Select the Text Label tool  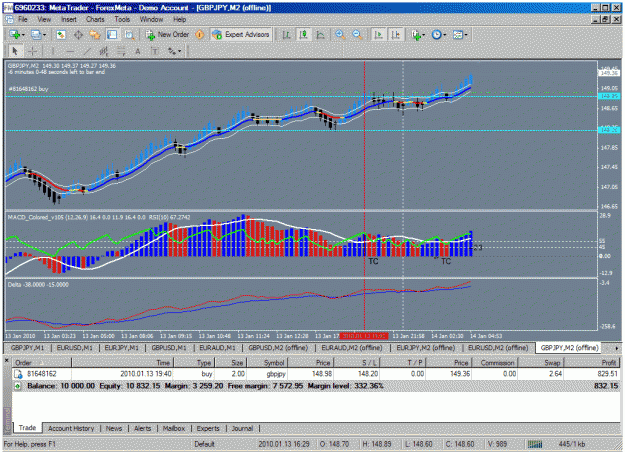coord(155,51)
